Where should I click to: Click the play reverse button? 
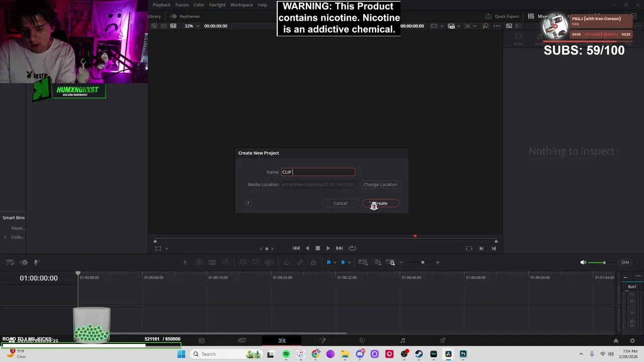[307, 248]
